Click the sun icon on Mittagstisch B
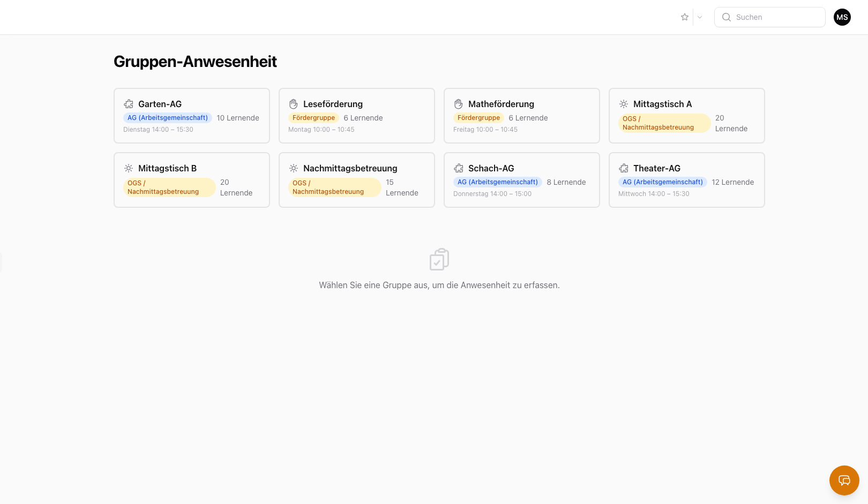The image size is (868, 504). (129, 168)
